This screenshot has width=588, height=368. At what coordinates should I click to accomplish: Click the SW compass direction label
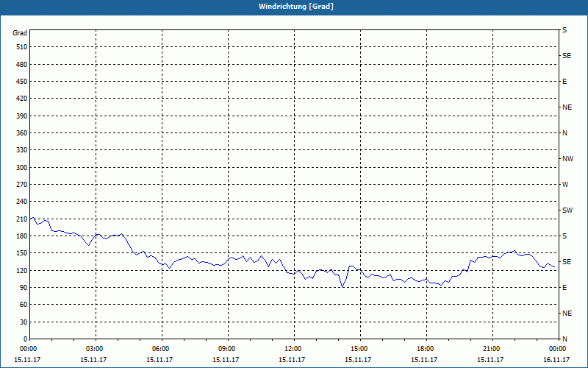point(567,210)
